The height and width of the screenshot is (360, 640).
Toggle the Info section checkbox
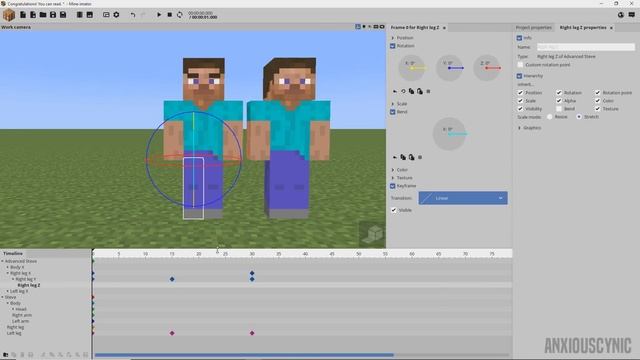coord(519,38)
